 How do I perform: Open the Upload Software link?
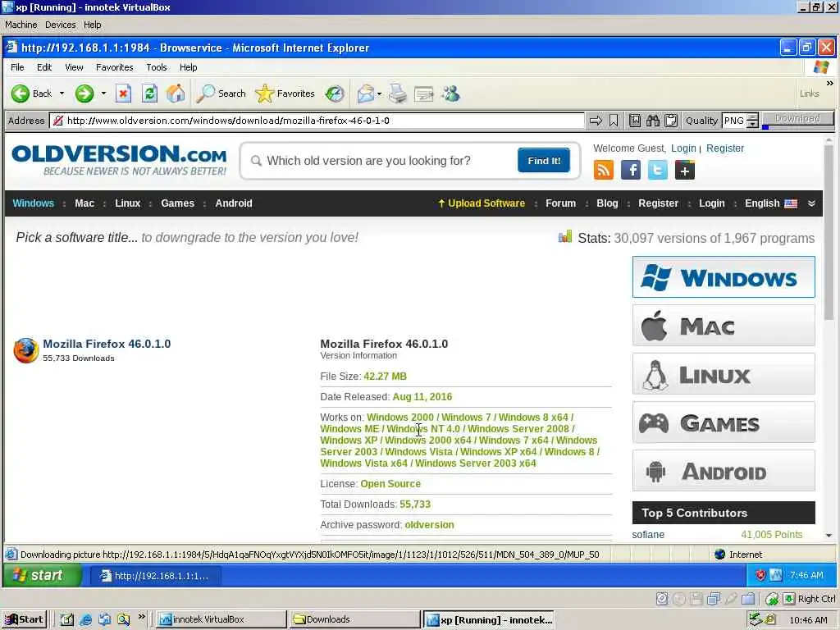click(x=481, y=203)
